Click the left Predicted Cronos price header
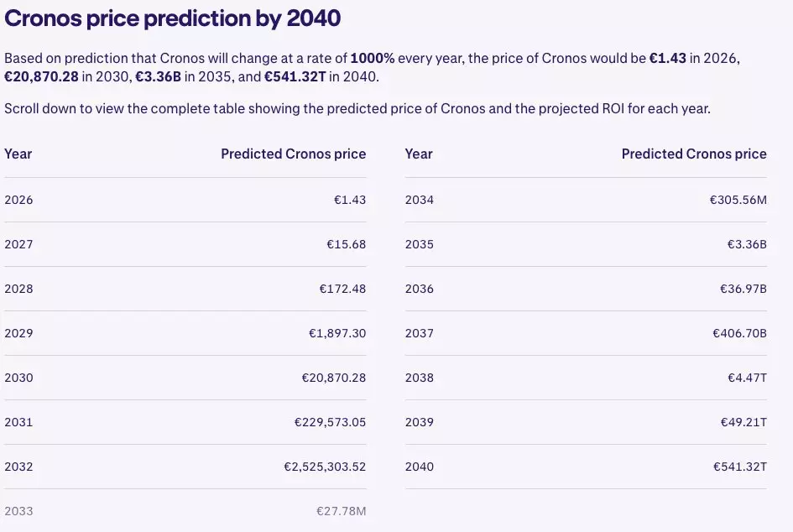793x532 pixels. pyautogui.click(x=293, y=154)
